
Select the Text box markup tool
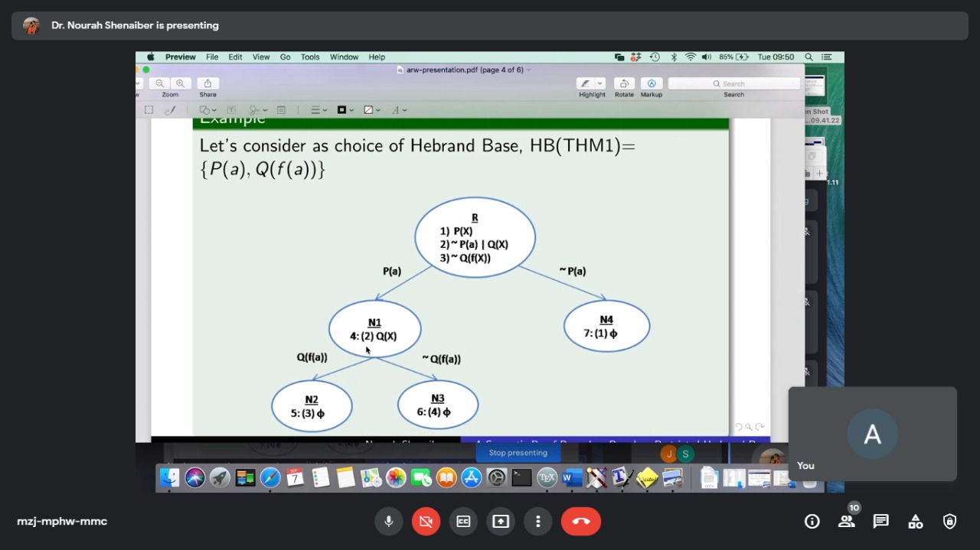(231, 110)
